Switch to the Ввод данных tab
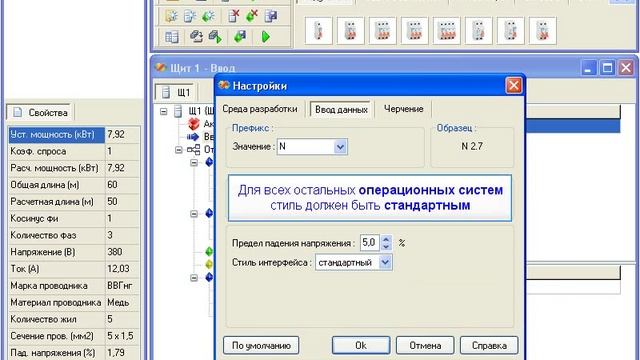 coord(341,109)
